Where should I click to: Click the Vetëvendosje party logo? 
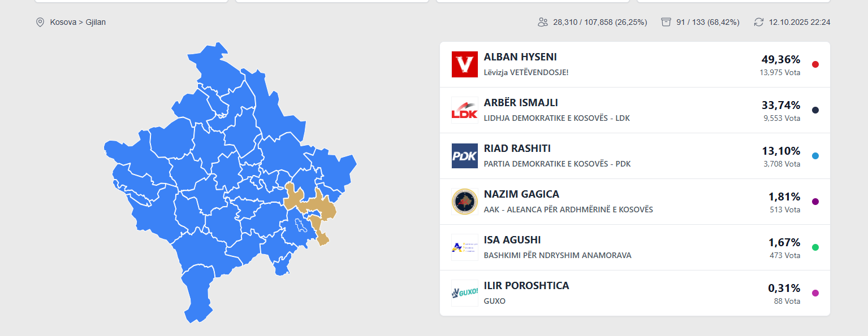(x=465, y=64)
